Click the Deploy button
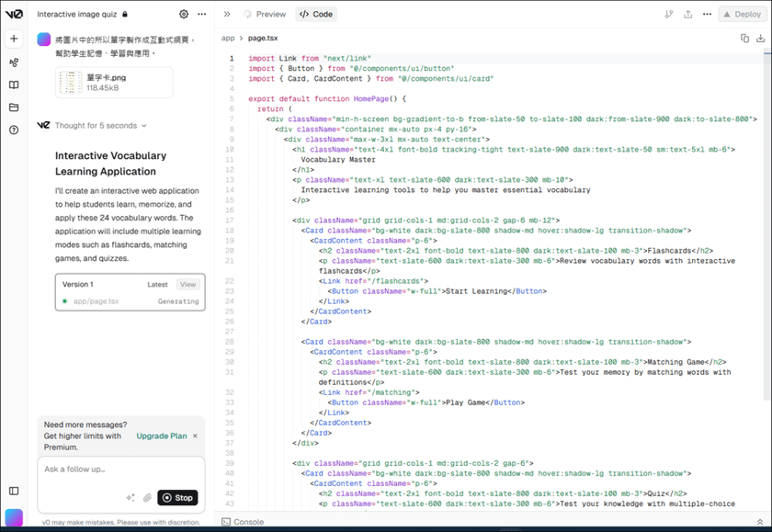Image resolution: width=772 pixels, height=532 pixels. coord(742,15)
